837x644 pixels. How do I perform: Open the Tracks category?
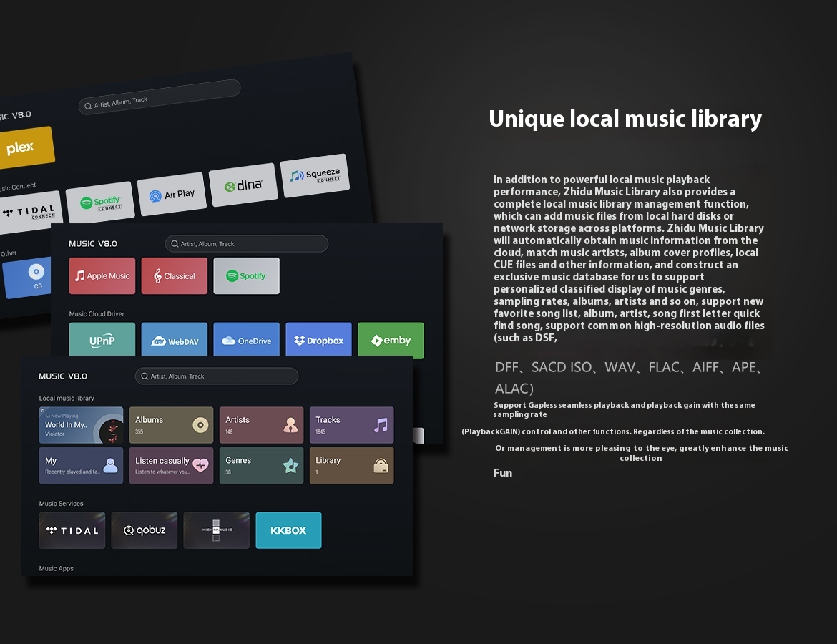click(x=351, y=425)
